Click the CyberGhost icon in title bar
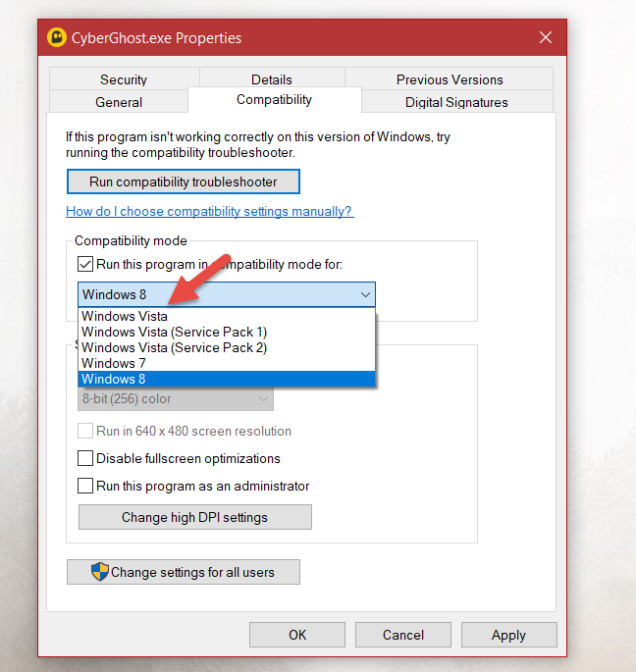636x672 pixels. [x=57, y=37]
